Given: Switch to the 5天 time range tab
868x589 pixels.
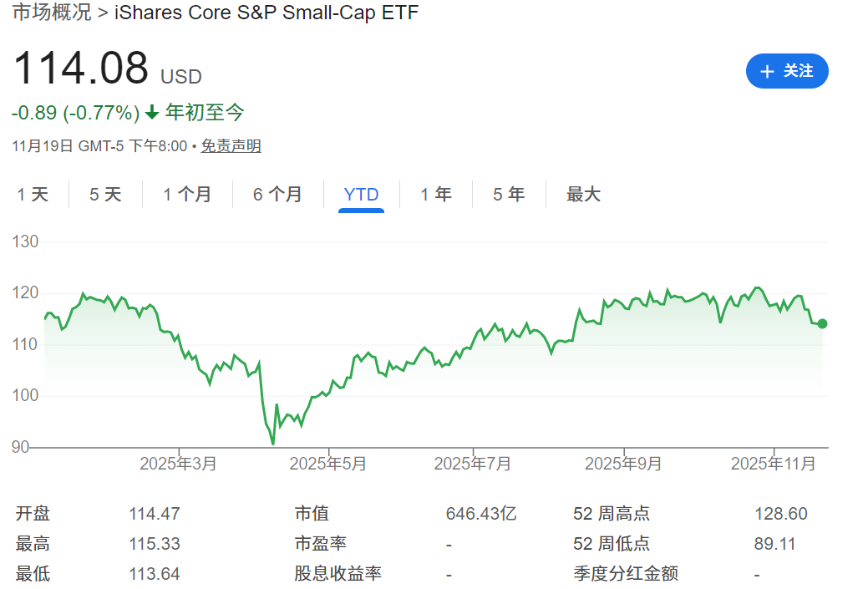Looking at the screenshot, I should click(x=105, y=194).
